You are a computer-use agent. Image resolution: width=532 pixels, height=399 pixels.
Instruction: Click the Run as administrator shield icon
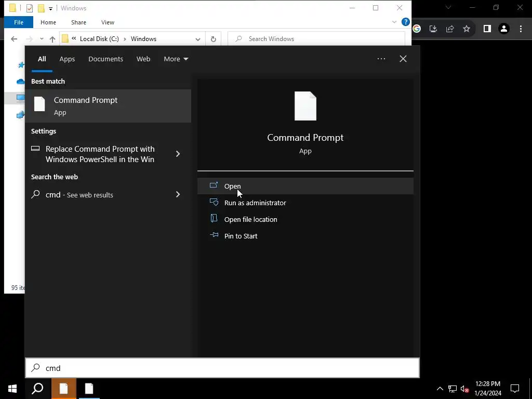tap(214, 202)
